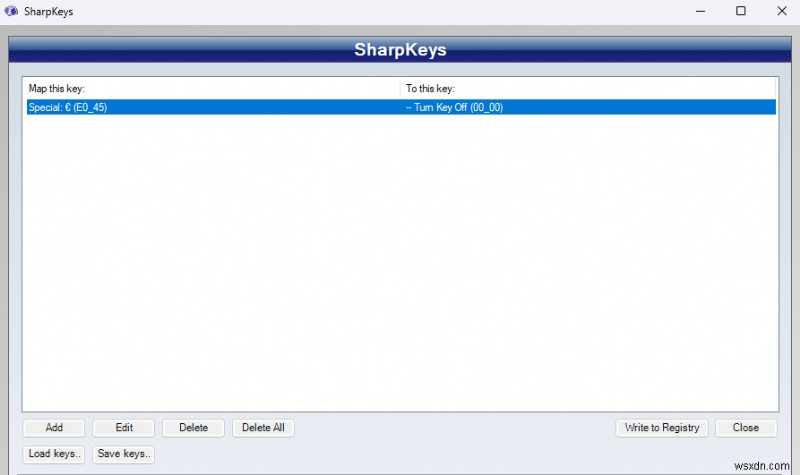Click the Turn Key Off (00_00) cell
Screen dimensions: 800x475
click(x=455, y=107)
